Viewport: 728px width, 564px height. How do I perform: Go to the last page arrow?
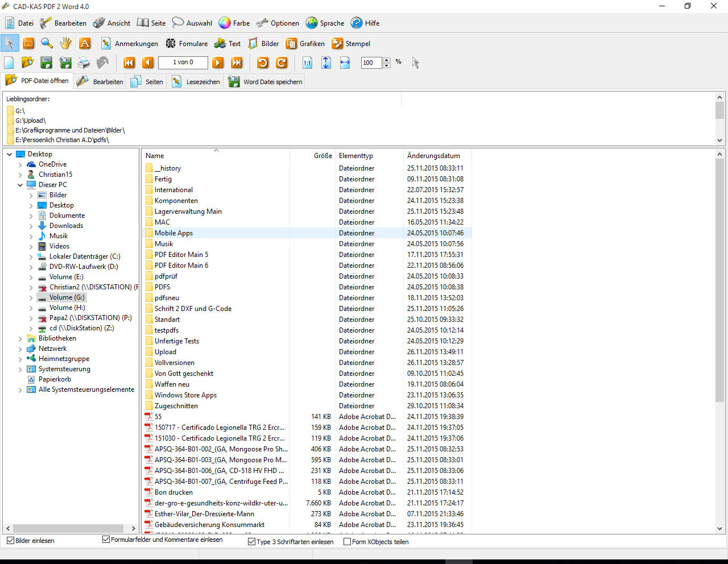(x=237, y=63)
